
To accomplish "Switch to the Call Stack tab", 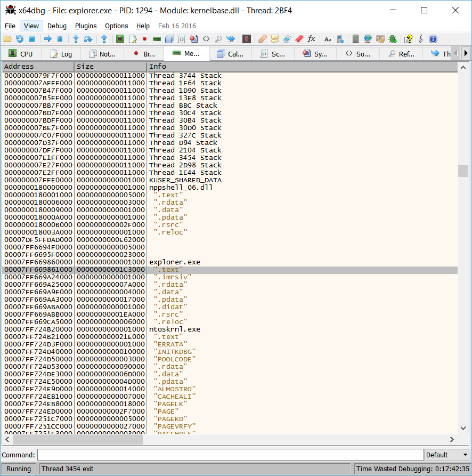I will click(x=230, y=54).
